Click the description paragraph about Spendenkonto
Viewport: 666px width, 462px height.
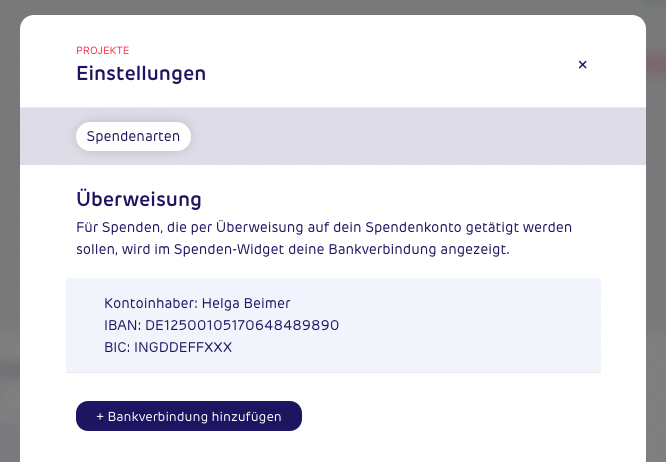(x=324, y=238)
